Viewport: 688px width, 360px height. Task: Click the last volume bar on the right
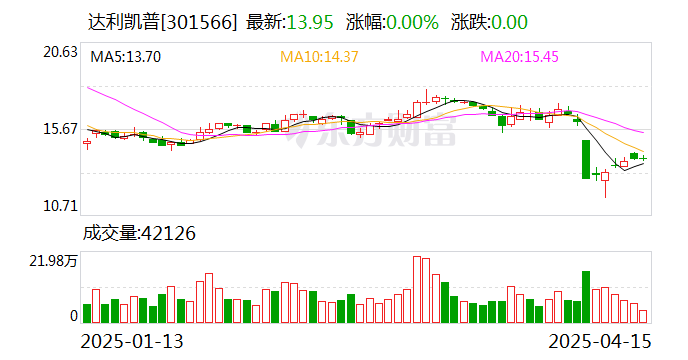click(643, 317)
